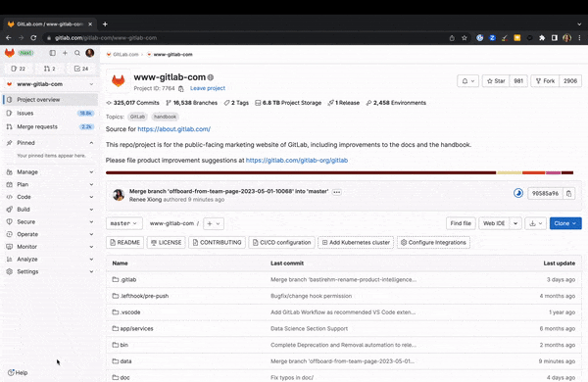Open to-do list counter 24
The width and height of the screenshot is (588, 382).
pos(81,69)
